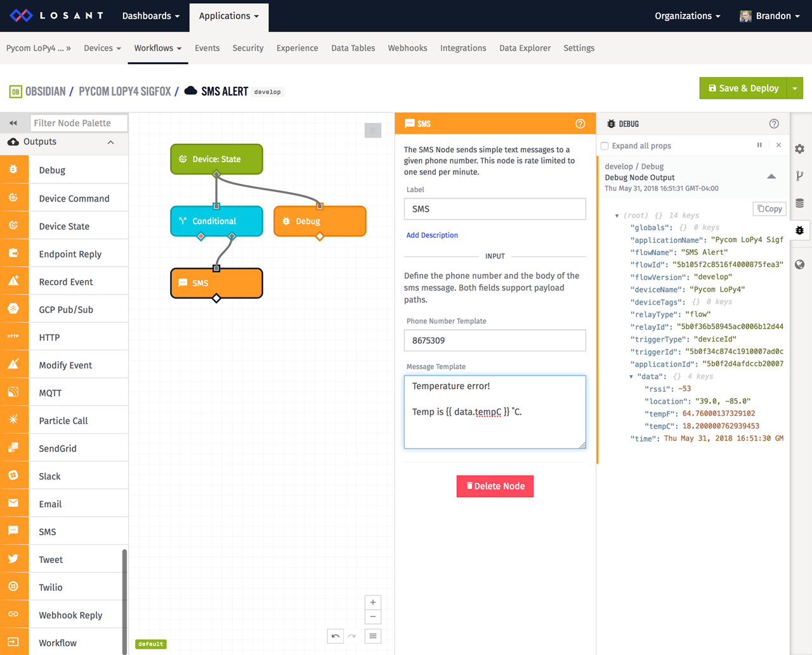
Task: Click the Slack palette icon
Action: coord(14,476)
